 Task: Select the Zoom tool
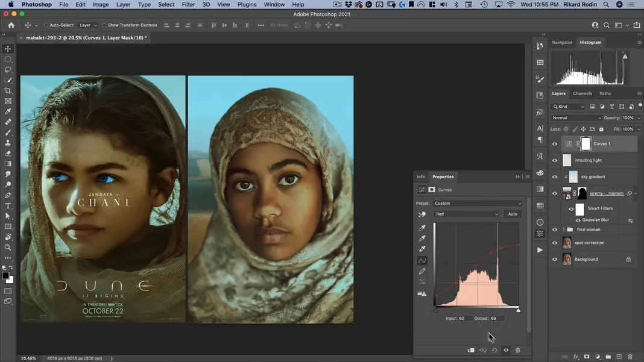pyautogui.click(x=8, y=248)
